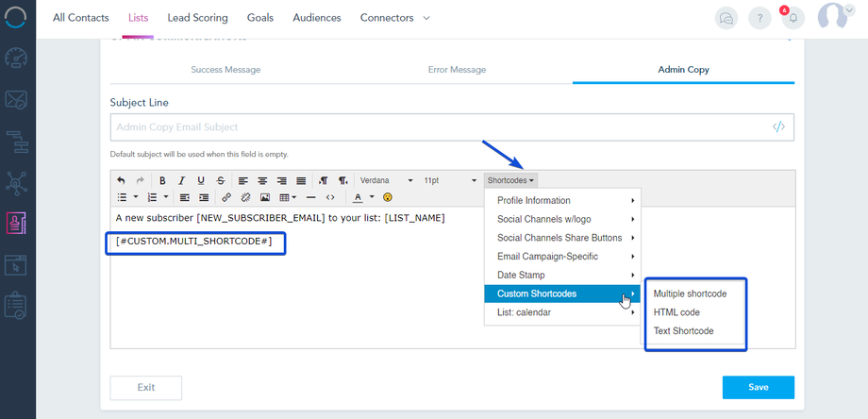Switch to Success Message tab
The height and width of the screenshot is (419, 868).
pos(225,70)
